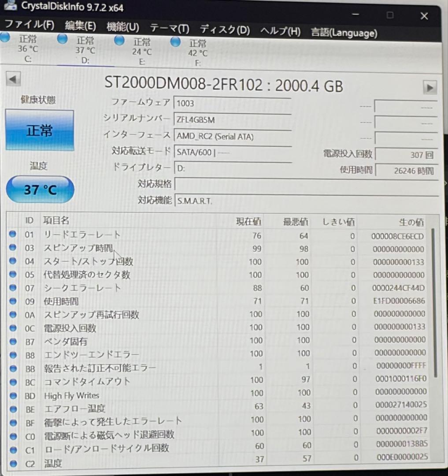Click the indicator next to 代替処理済のセクタ数
The height and width of the screenshot is (476, 448).
coord(13,275)
